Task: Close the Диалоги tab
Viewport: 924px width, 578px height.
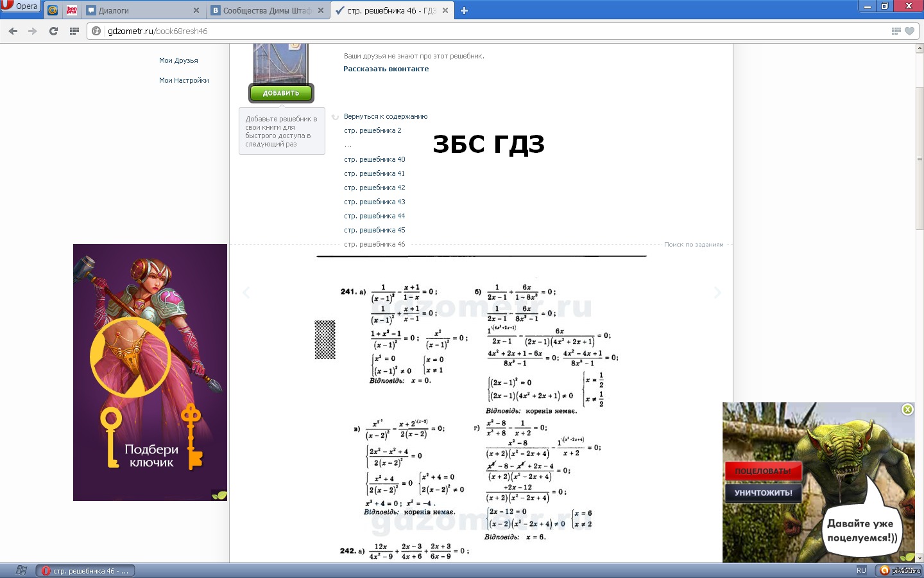Action: (x=196, y=10)
